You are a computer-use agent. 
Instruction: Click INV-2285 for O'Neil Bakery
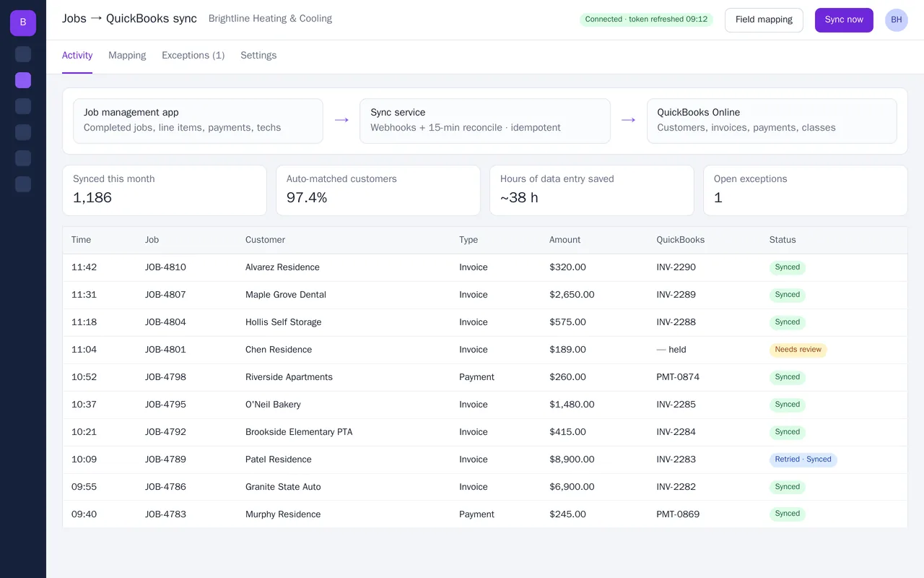[676, 405]
